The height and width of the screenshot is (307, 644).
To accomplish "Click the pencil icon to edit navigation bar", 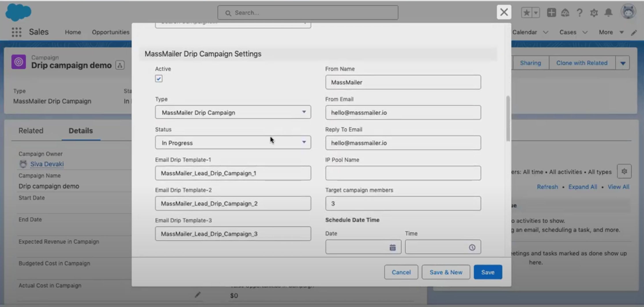I will [x=634, y=32].
